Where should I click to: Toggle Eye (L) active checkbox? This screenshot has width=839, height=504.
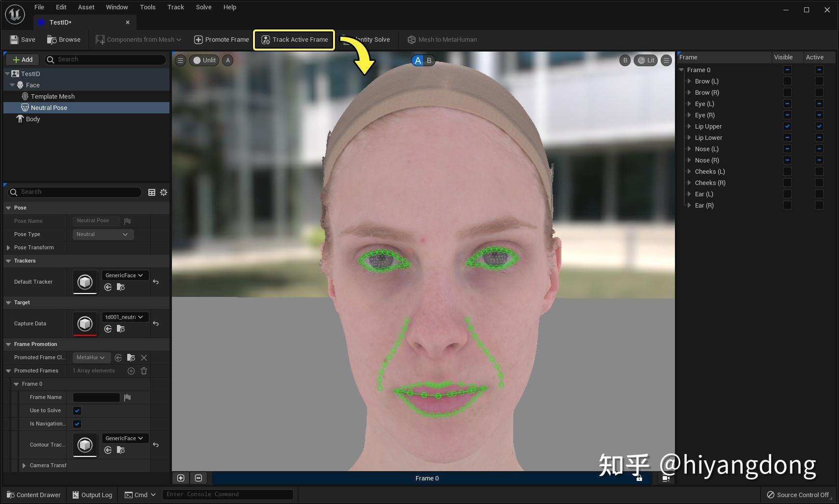click(x=819, y=104)
